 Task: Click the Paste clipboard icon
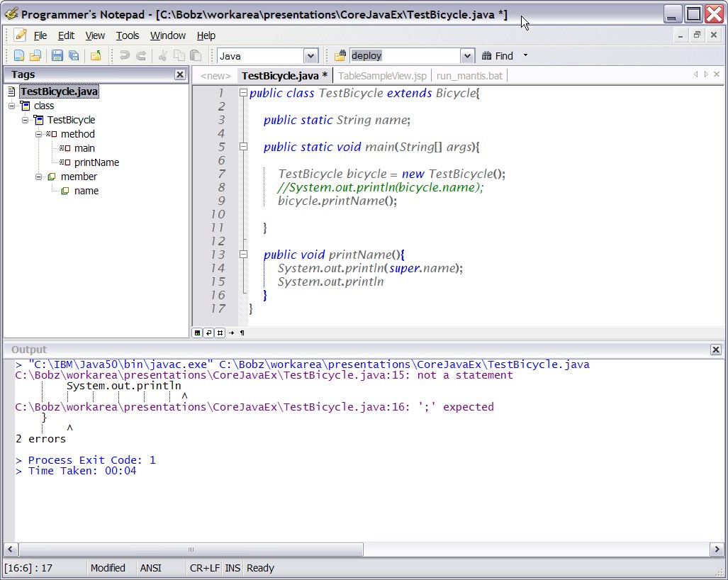pos(196,56)
